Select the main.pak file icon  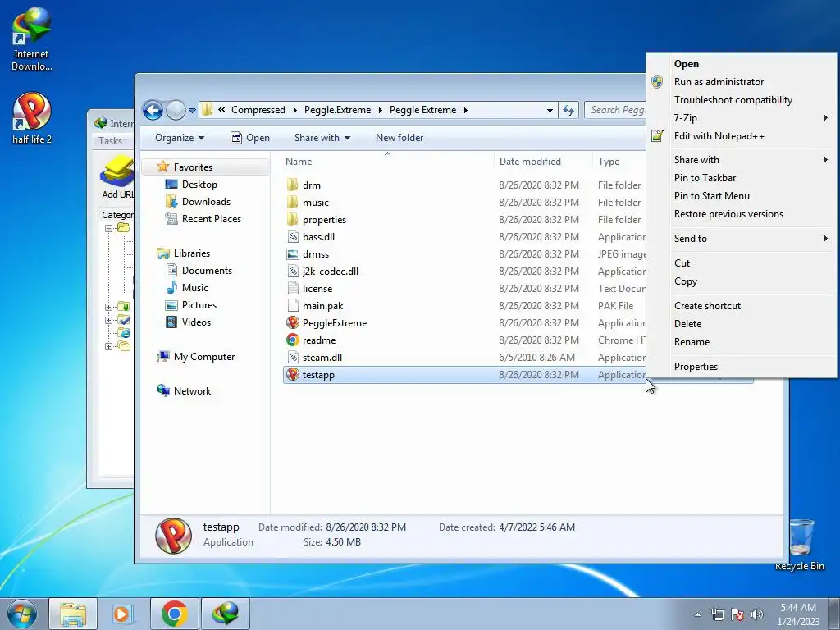(293, 306)
